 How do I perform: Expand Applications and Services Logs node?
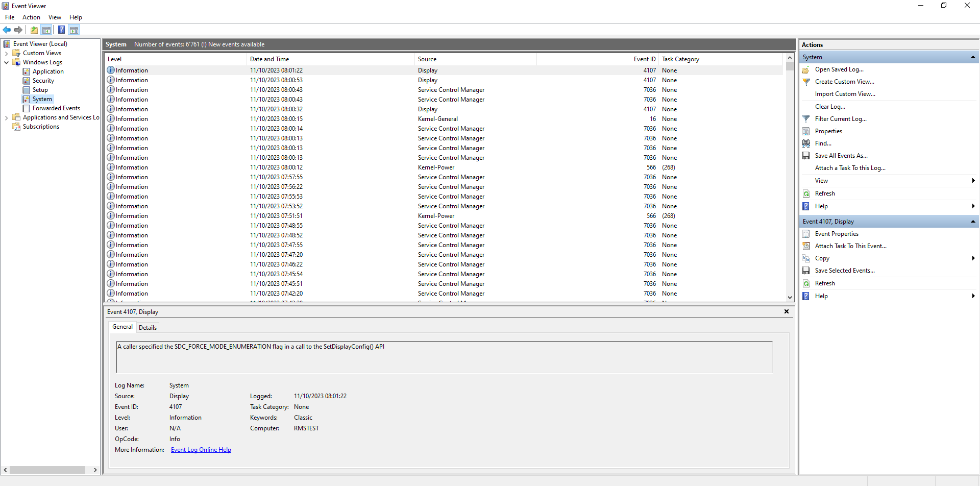6,117
